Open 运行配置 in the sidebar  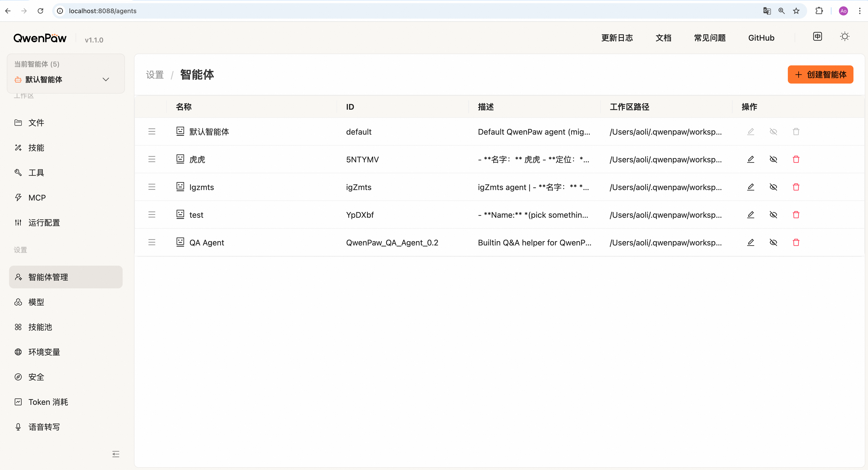click(x=66, y=222)
